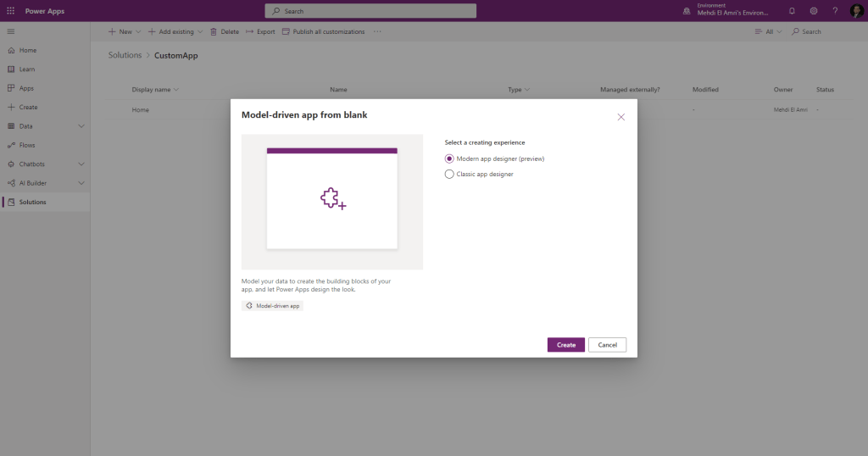
Task: Select Classic app designer option
Action: point(449,175)
